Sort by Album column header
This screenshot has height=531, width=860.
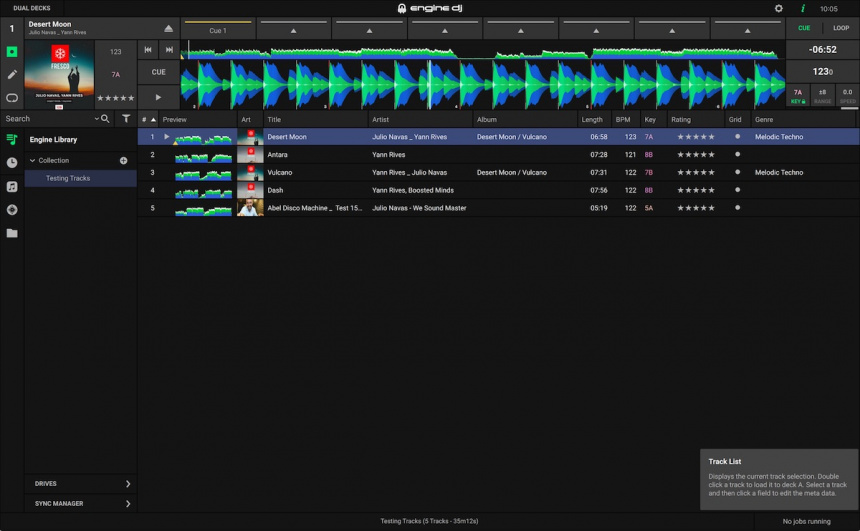[x=525, y=120]
